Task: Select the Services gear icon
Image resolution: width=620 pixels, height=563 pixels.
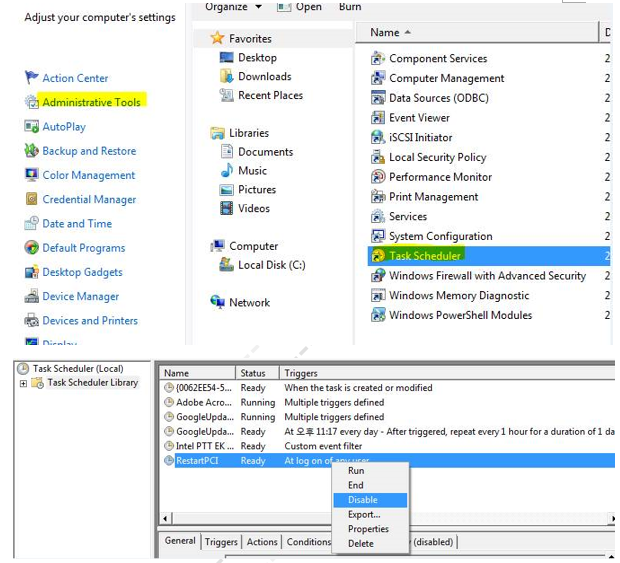Action: click(378, 217)
